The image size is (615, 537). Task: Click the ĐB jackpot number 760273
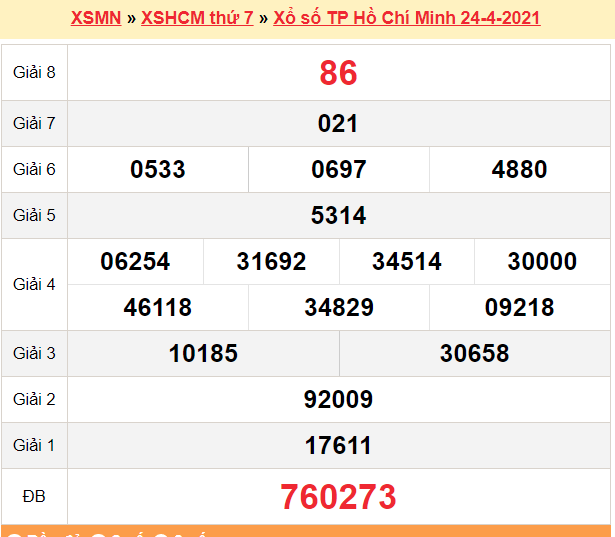pos(338,497)
